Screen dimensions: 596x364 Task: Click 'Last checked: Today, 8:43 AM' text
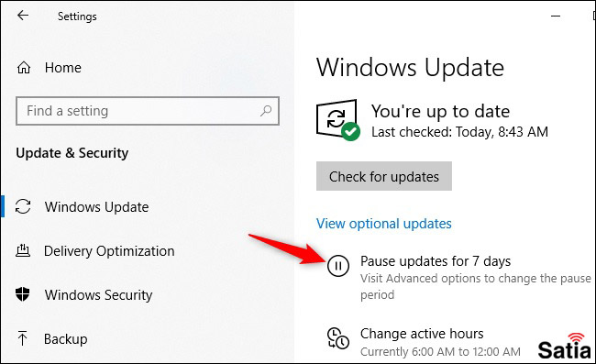point(460,132)
